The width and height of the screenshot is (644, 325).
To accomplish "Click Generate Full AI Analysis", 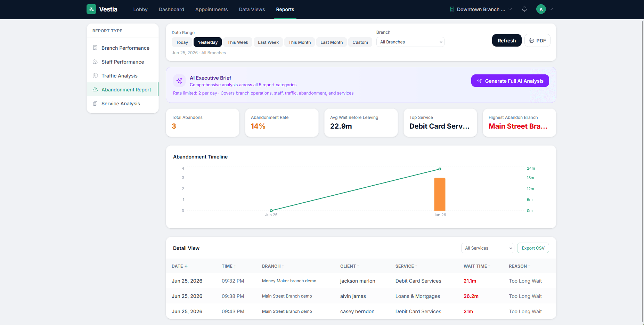I will click(510, 81).
